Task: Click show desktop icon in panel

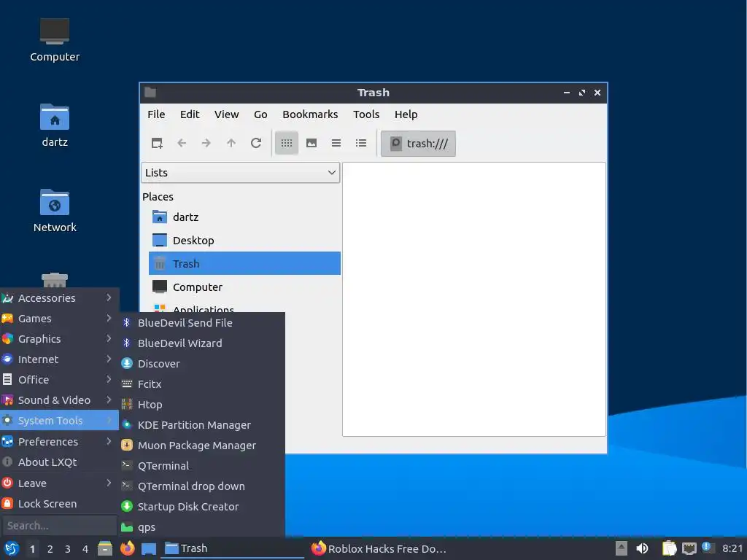Action: 149,548
